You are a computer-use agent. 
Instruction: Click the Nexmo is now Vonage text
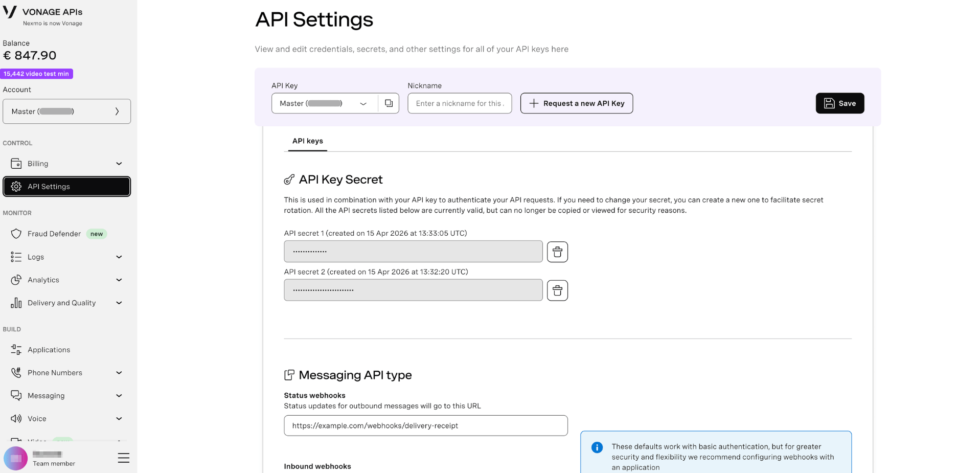(53, 24)
